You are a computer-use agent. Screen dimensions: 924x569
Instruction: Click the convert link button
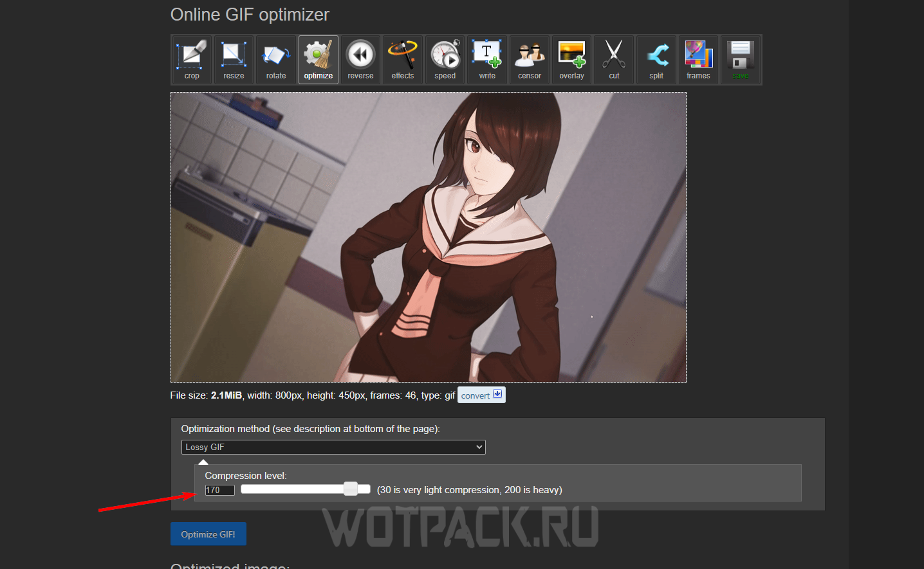click(x=481, y=395)
